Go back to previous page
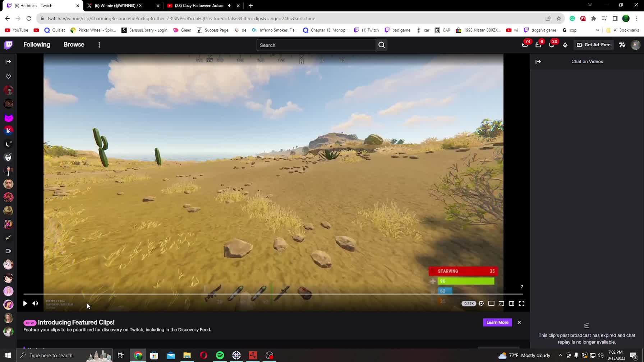The height and width of the screenshot is (362, 644). click(x=8, y=18)
